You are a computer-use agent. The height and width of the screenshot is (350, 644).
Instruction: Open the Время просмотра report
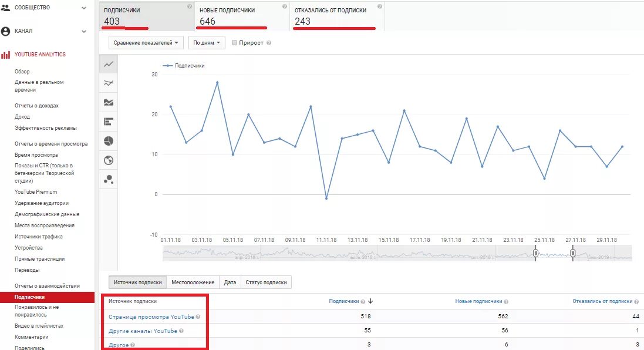pos(36,155)
